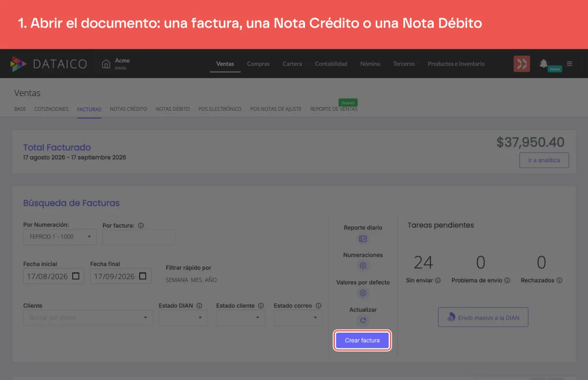Open the Terceros menu
Viewport: 588px width, 380px height.
click(x=404, y=64)
